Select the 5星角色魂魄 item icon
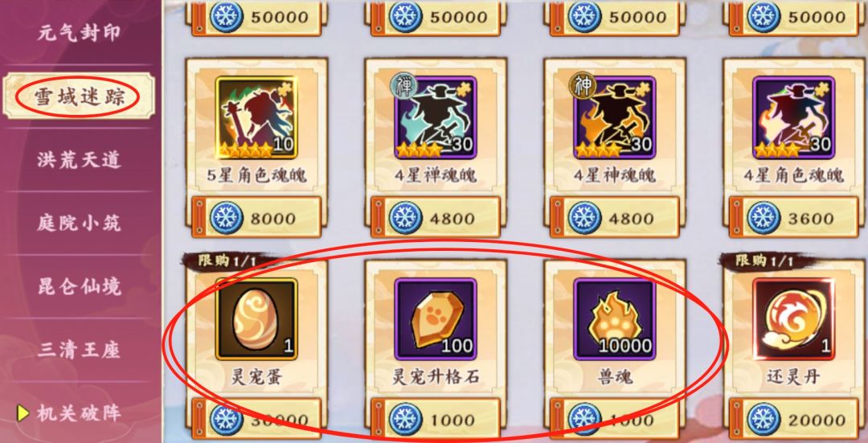The height and width of the screenshot is (443, 868). click(x=256, y=117)
